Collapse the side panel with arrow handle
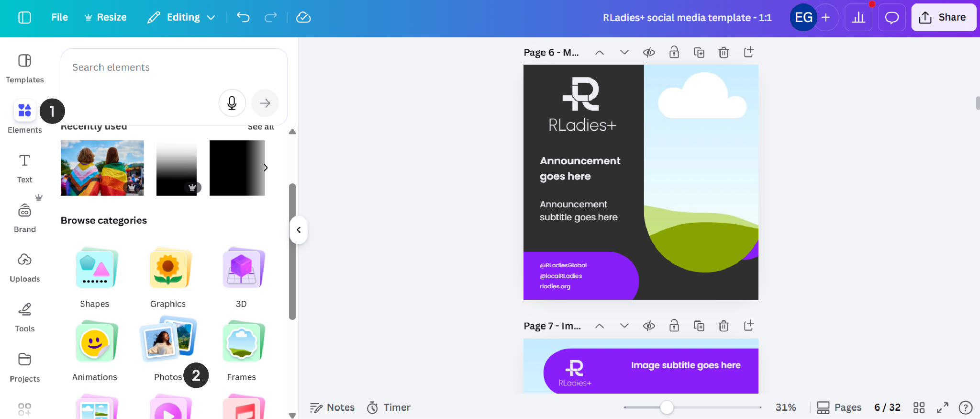 pos(299,230)
